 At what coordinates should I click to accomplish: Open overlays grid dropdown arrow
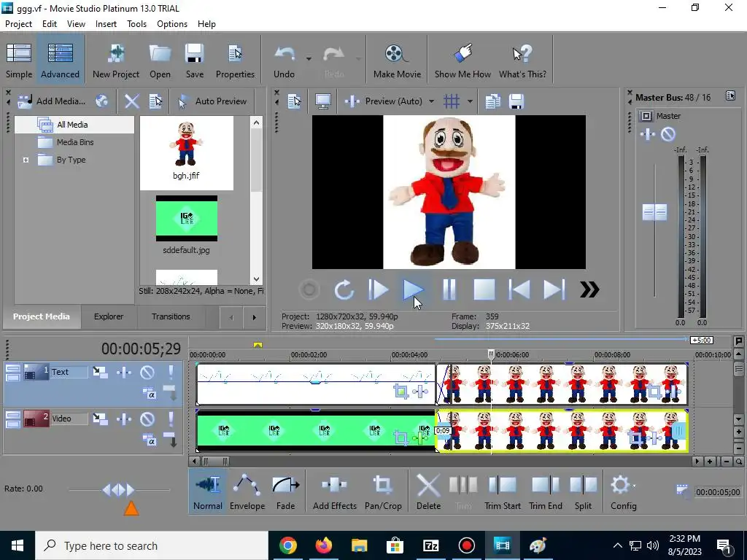point(470,101)
